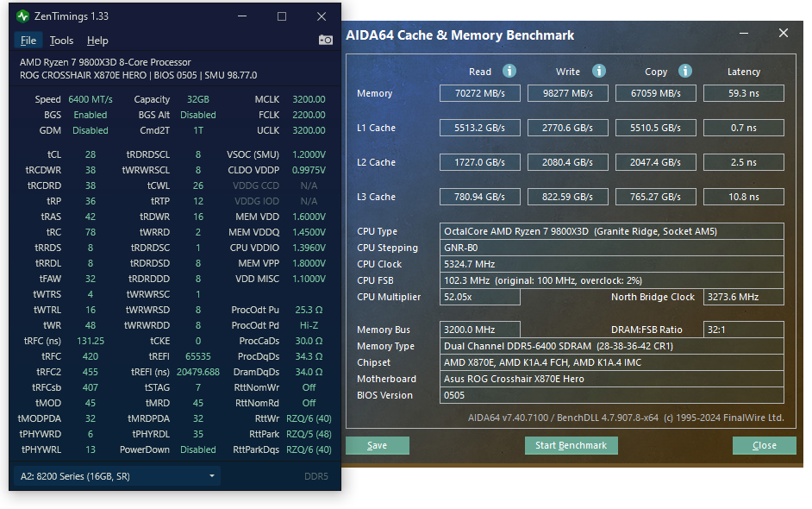The height and width of the screenshot is (509, 812).
Task: Click the Memory Copy 67059 MB/s field
Action: [656, 93]
